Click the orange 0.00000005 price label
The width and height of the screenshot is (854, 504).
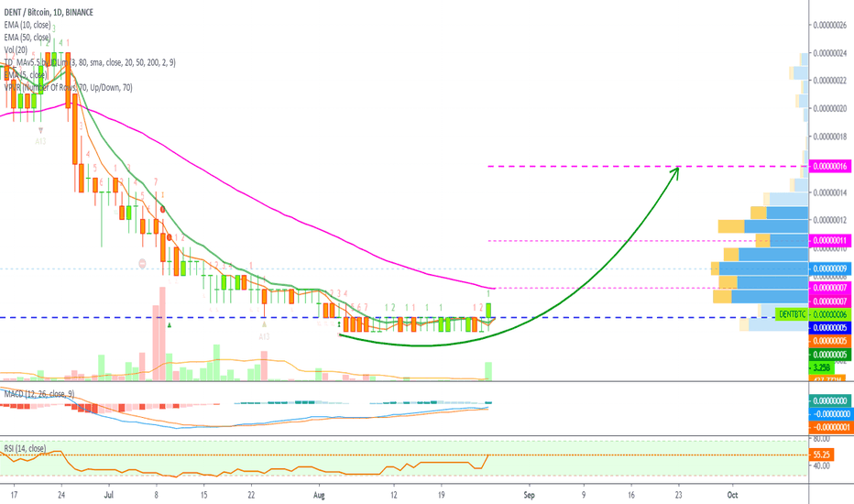pyautogui.click(x=830, y=341)
